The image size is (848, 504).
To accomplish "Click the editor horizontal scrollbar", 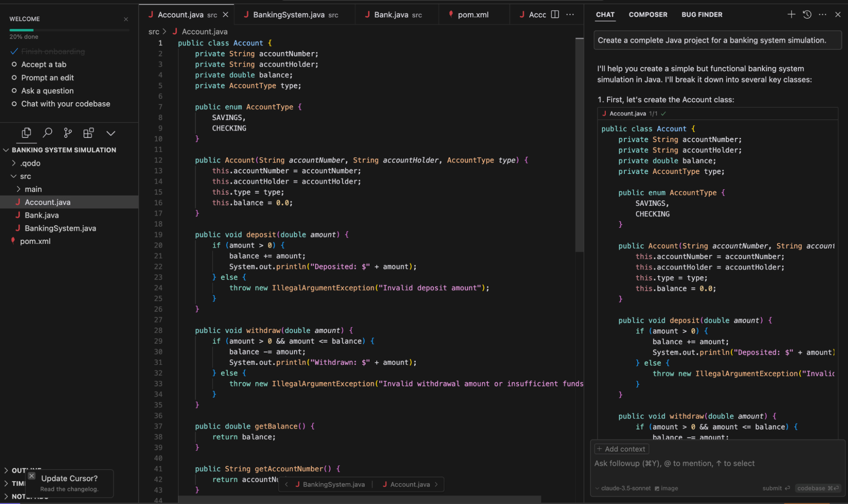I will click(359, 499).
